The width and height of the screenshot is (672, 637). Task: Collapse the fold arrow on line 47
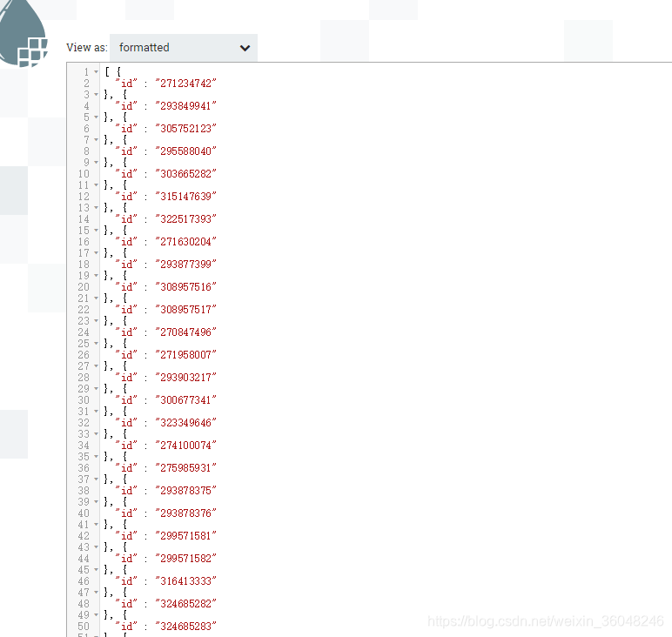pos(96,593)
